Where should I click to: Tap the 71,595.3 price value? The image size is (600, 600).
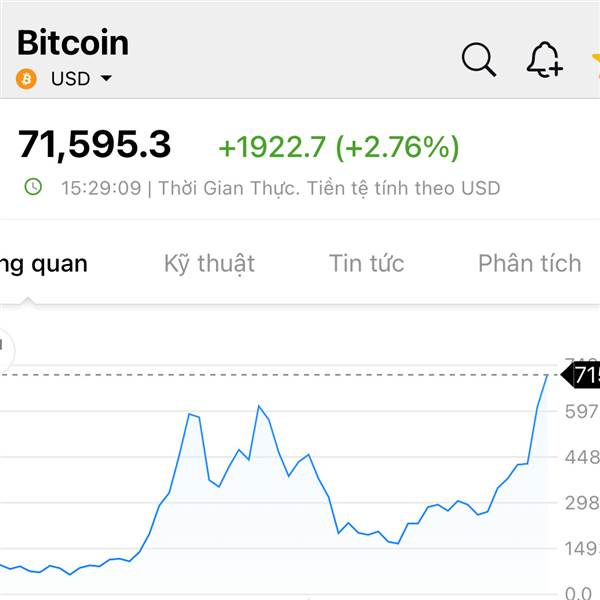[95, 146]
